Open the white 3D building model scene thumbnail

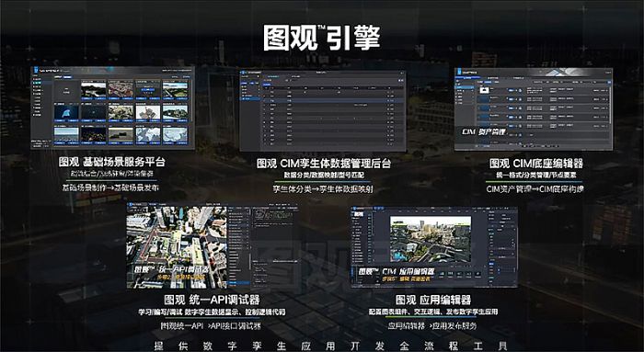(148, 112)
